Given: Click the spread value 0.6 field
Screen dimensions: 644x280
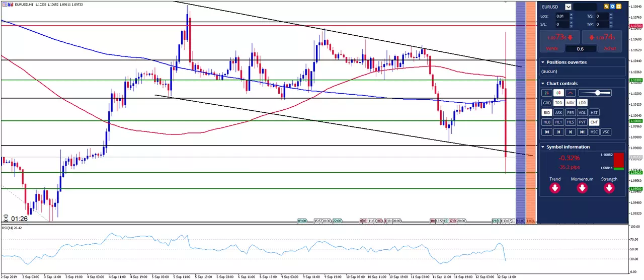Looking at the screenshot, I should [581, 49].
